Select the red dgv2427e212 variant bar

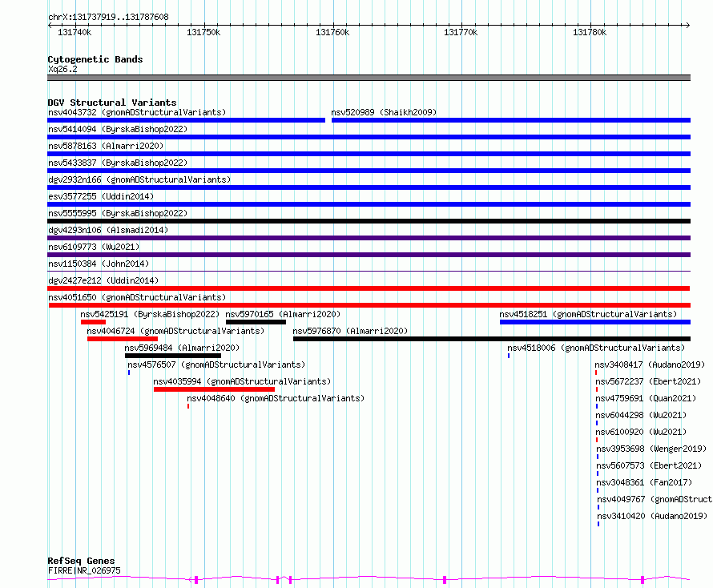click(369, 288)
